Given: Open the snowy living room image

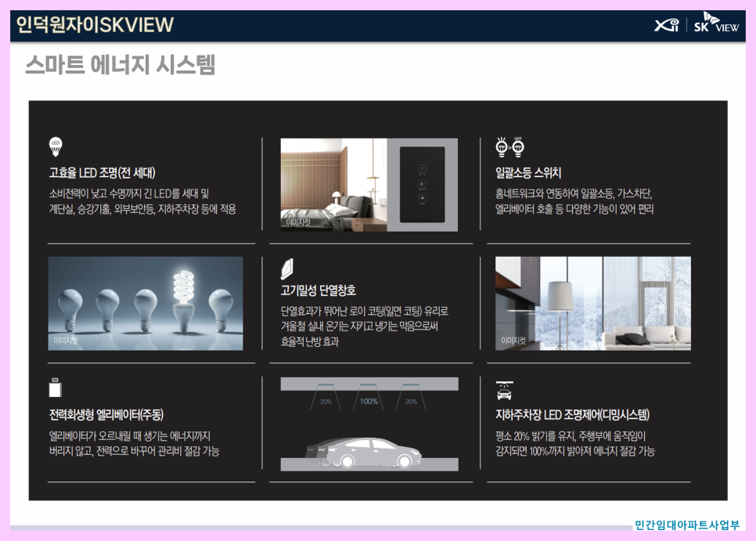Looking at the screenshot, I should pyautogui.click(x=593, y=303).
